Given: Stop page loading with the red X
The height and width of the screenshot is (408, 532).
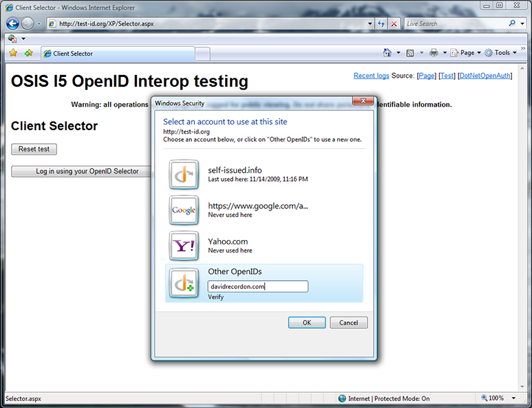Looking at the screenshot, I should (x=394, y=23).
